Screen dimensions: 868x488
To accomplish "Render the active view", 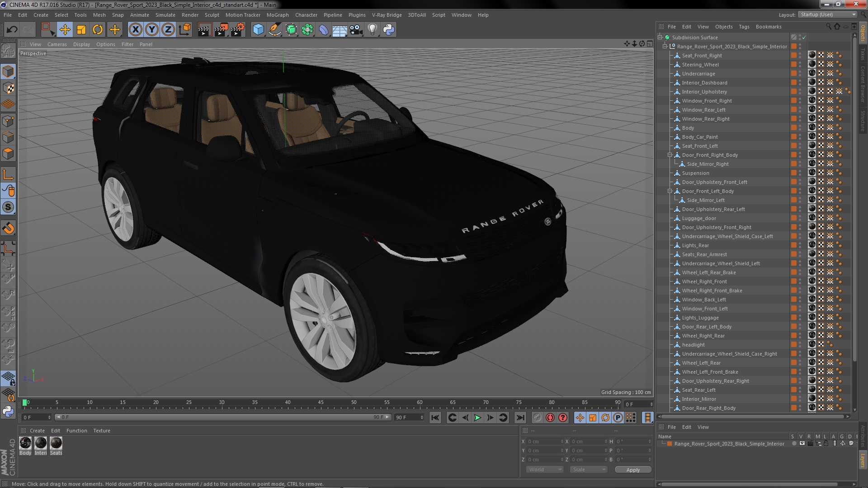I will coord(204,30).
